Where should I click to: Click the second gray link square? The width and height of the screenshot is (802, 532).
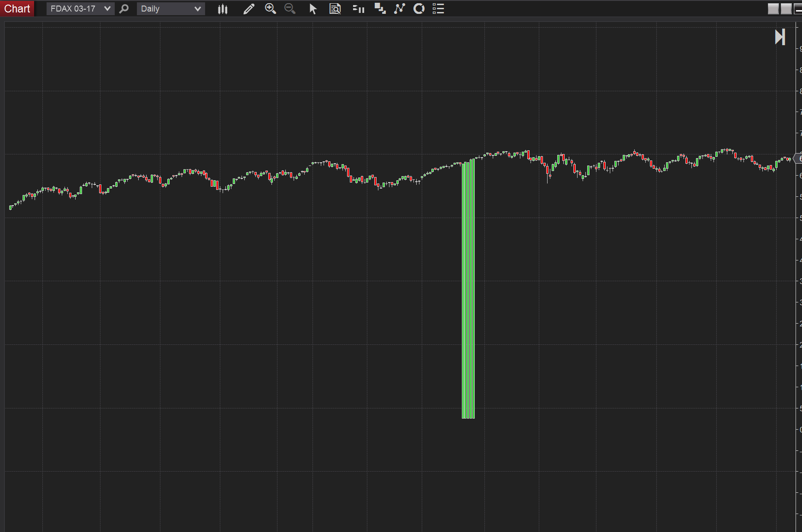tap(786, 9)
